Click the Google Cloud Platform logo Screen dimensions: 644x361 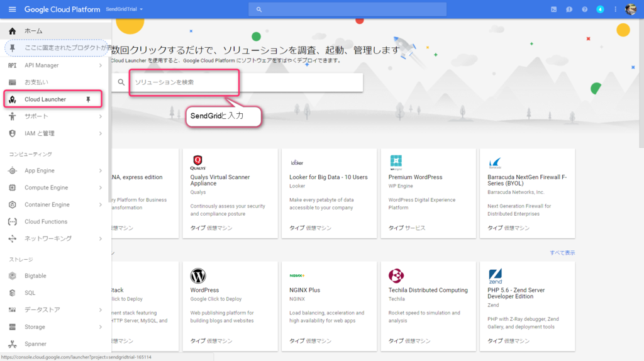[x=62, y=9]
